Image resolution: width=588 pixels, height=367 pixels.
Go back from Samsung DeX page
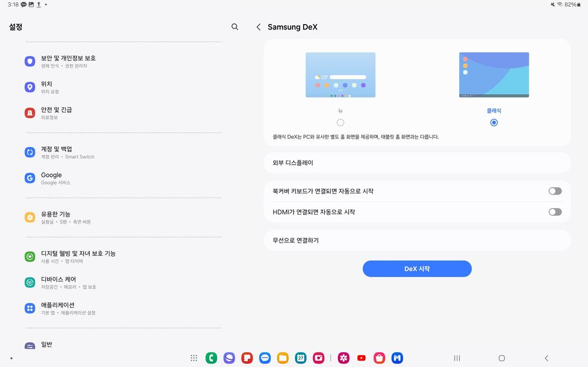(258, 27)
